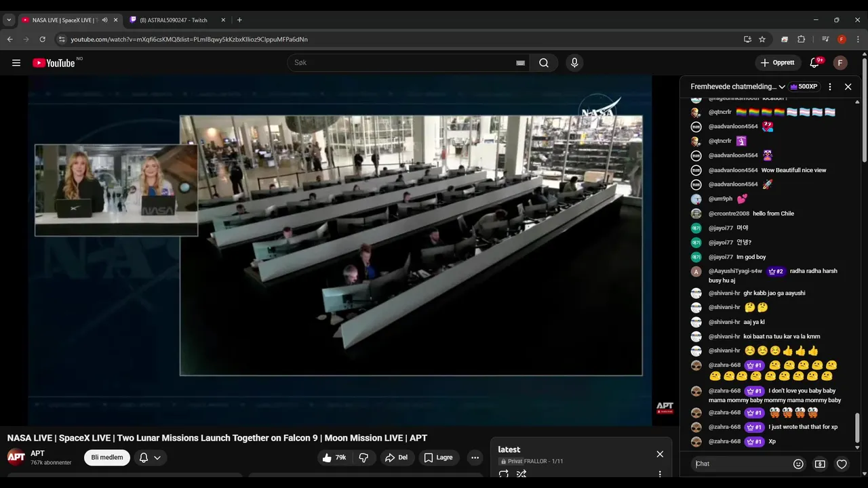
Task: Click the 'Opprett' create button
Action: tap(778, 63)
